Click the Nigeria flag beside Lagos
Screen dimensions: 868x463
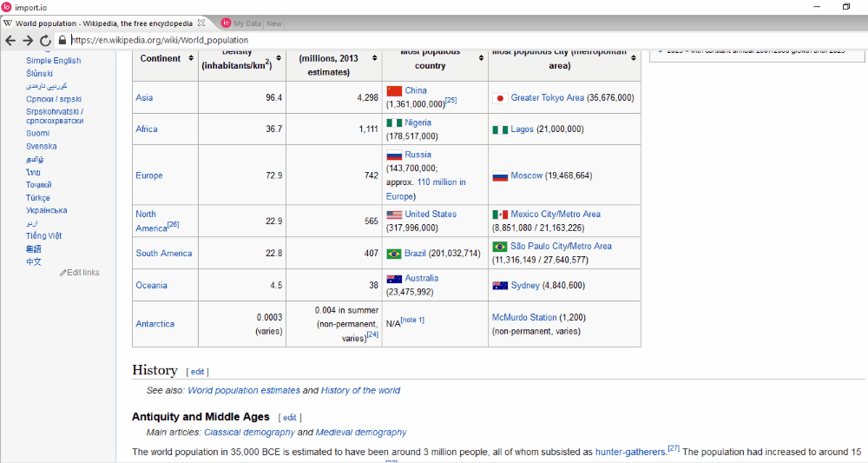coord(500,129)
